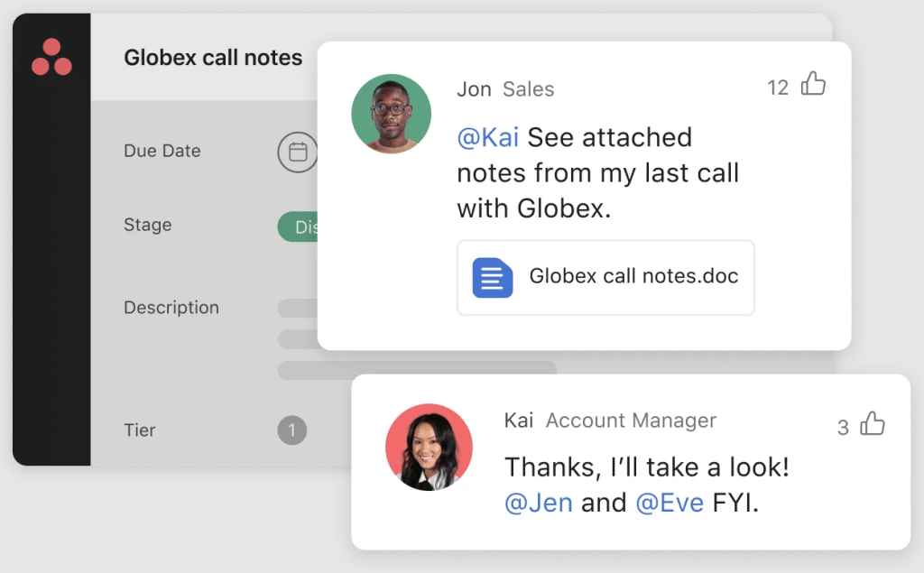
Task: Open the green Stage status pill
Action: tap(298, 227)
